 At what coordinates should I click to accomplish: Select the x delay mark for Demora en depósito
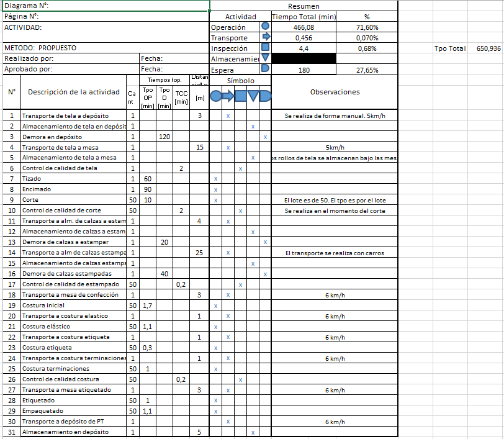click(265, 137)
